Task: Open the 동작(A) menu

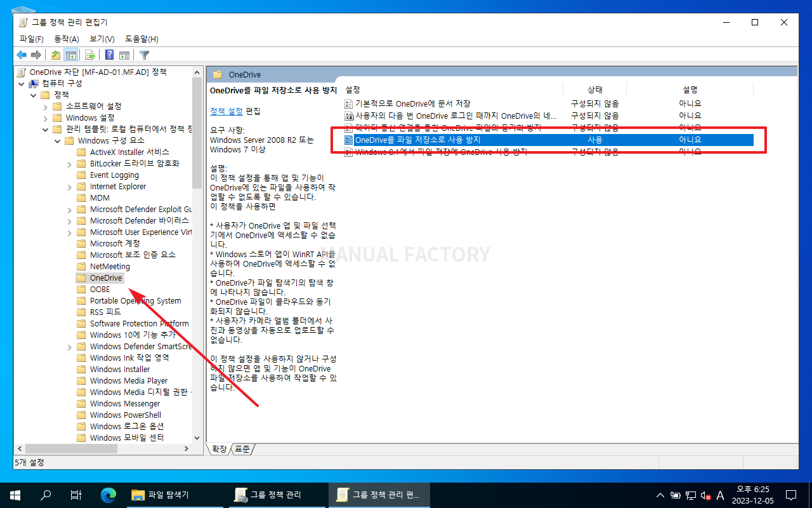Action: 67,39
